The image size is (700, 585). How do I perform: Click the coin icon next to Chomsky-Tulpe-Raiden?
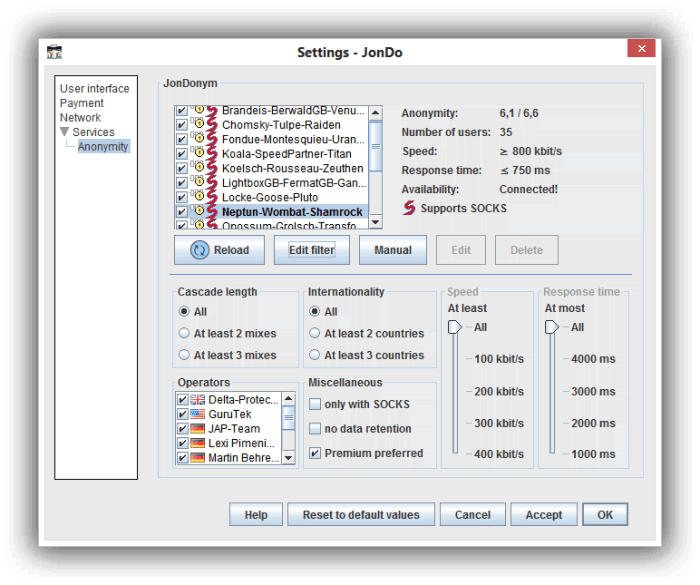[x=198, y=124]
